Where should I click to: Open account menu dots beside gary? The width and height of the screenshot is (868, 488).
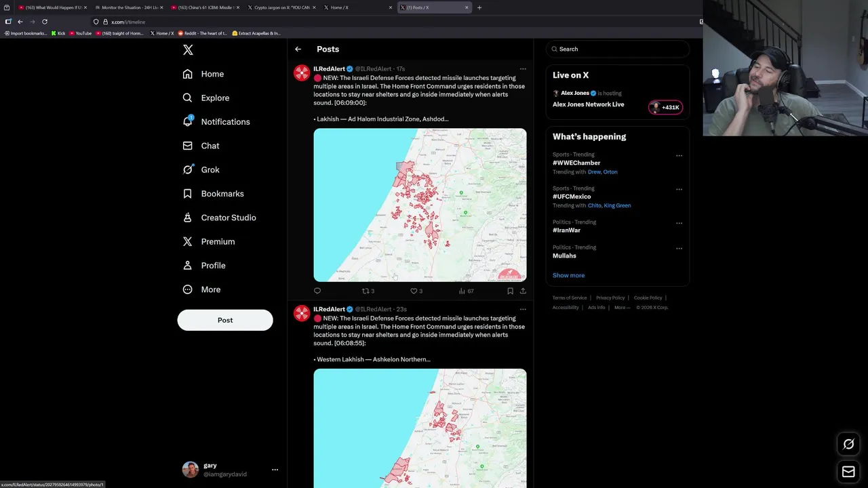coord(275,470)
